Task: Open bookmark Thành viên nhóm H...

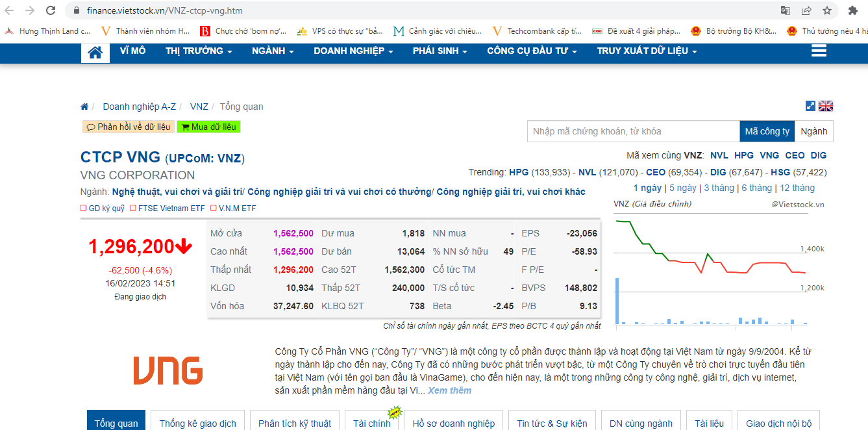Action: coord(146,31)
